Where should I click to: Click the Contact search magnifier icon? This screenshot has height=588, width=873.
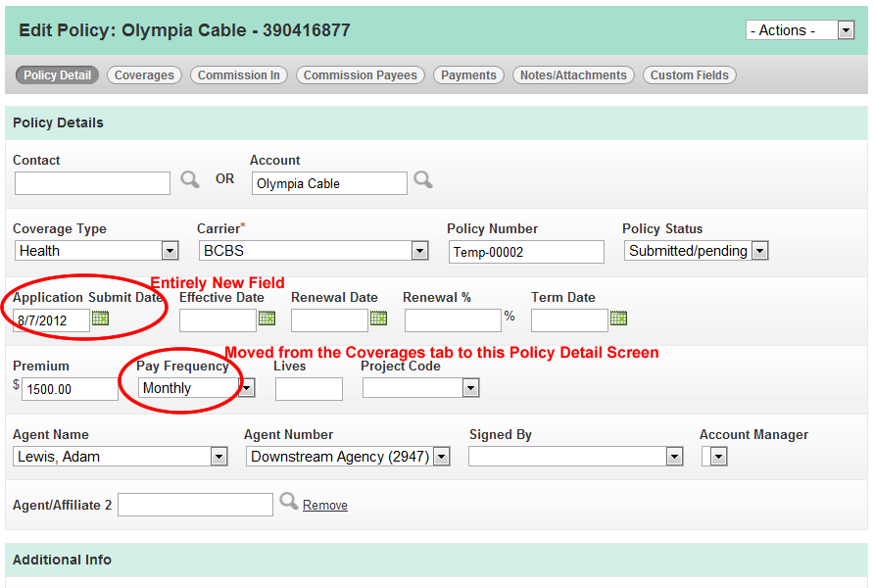click(190, 180)
